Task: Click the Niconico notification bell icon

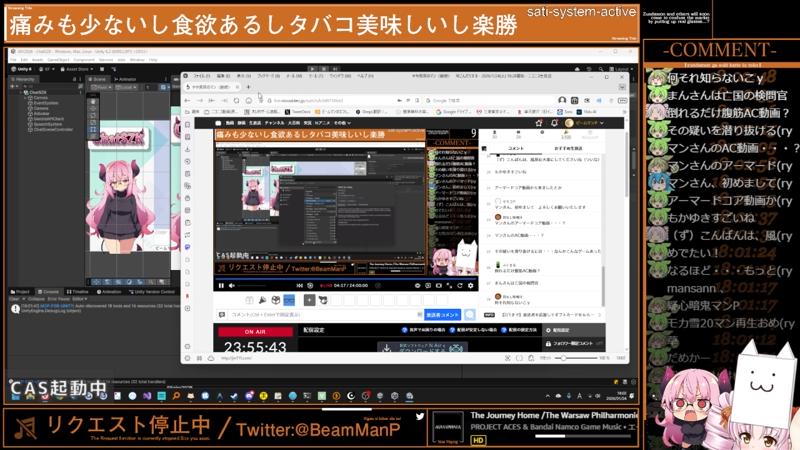Action: [x=554, y=123]
